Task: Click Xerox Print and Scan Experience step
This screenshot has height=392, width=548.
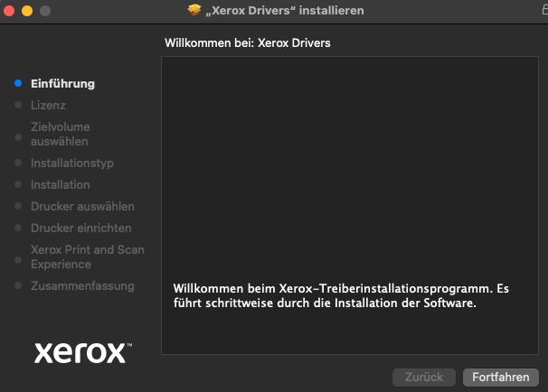Action: (x=88, y=257)
